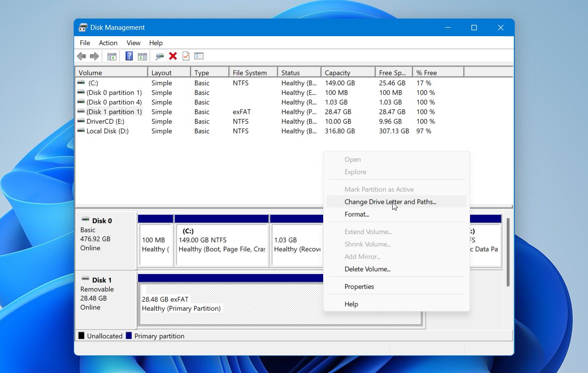Choose Properties from the context menu

[x=396, y=287]
